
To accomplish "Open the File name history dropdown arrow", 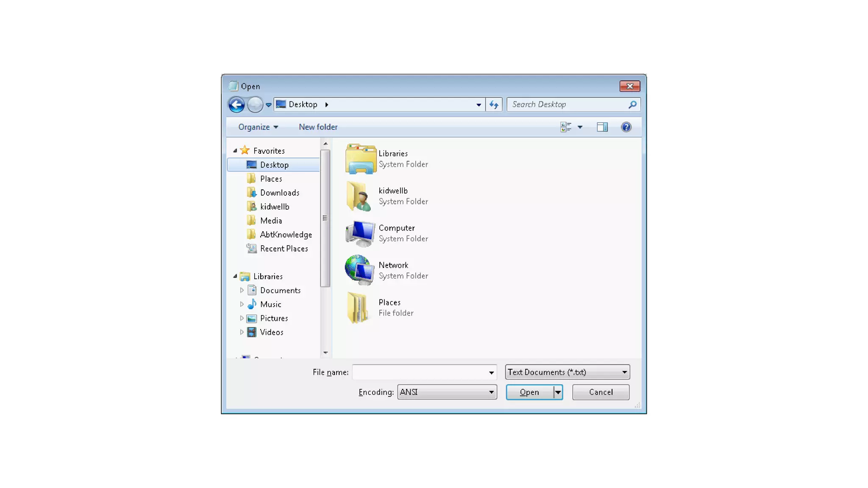I will pos(491,373).
